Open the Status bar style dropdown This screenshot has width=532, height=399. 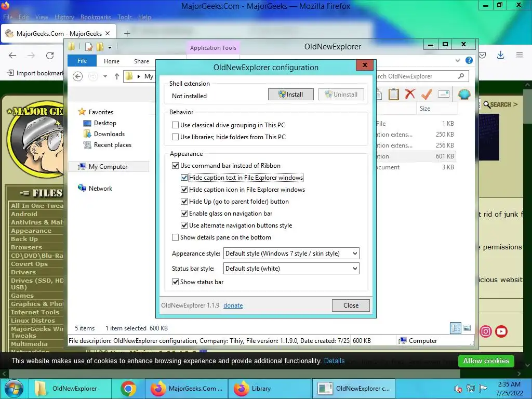click(x=291, y=269)
